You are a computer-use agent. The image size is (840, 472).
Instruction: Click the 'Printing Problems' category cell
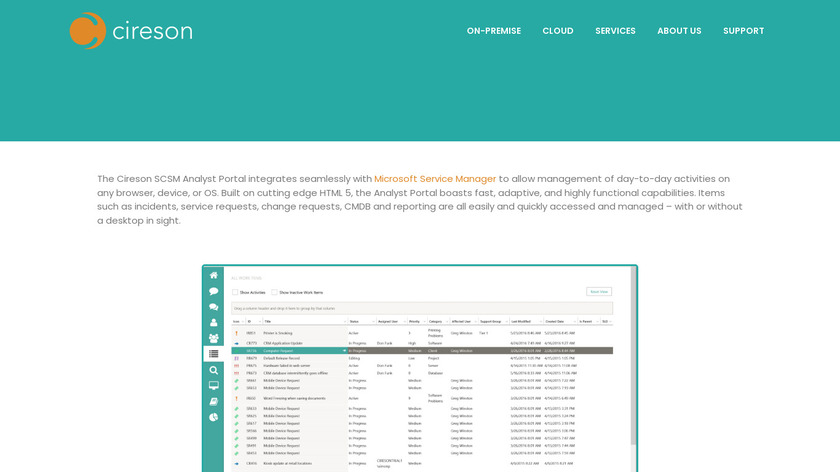435,333
